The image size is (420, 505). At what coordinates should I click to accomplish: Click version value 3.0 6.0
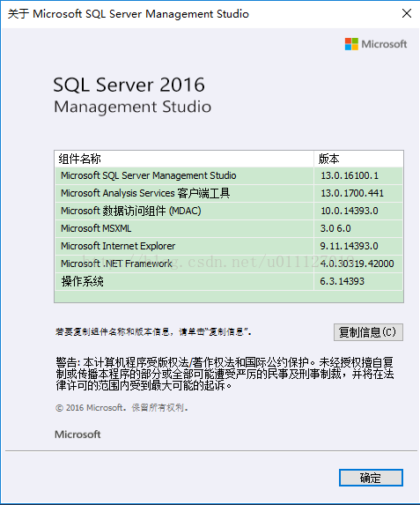point(335,228)
